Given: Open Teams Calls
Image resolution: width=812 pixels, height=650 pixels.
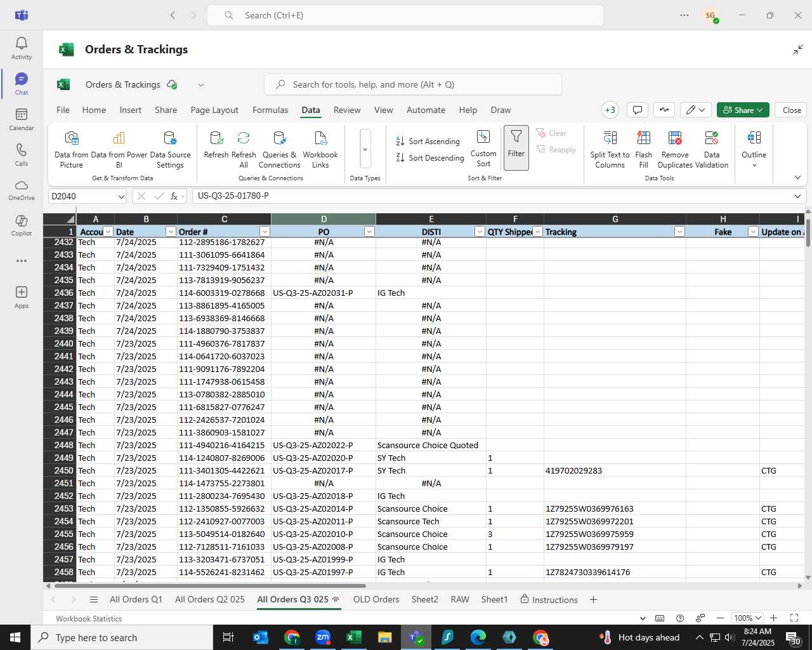Looking at the screenshot, I should [x=22, y=155].
